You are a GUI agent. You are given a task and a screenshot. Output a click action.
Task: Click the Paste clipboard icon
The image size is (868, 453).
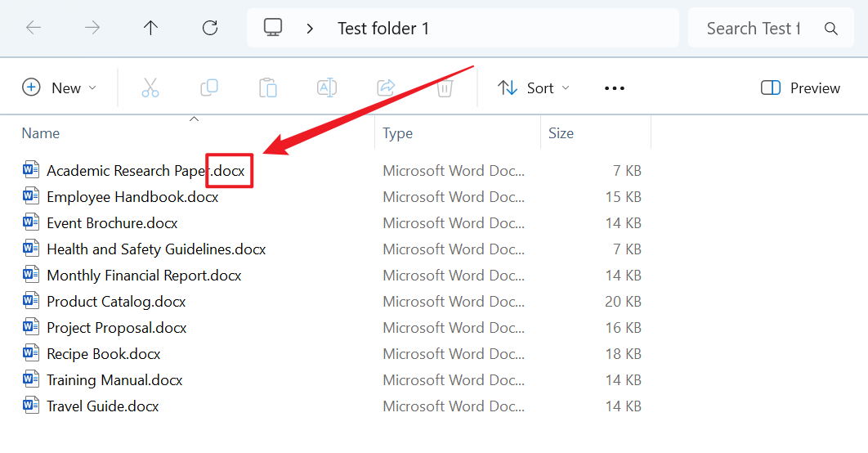point(268,88)
